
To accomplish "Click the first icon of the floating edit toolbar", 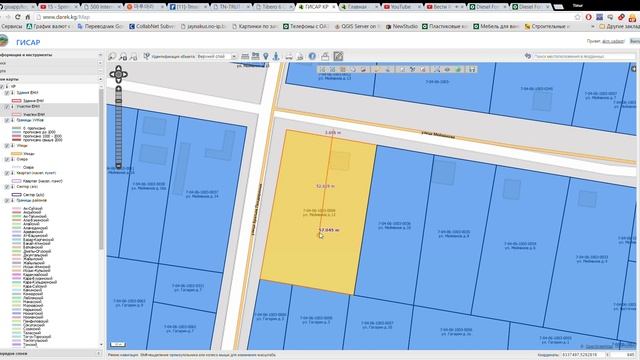I will point(322,70).
